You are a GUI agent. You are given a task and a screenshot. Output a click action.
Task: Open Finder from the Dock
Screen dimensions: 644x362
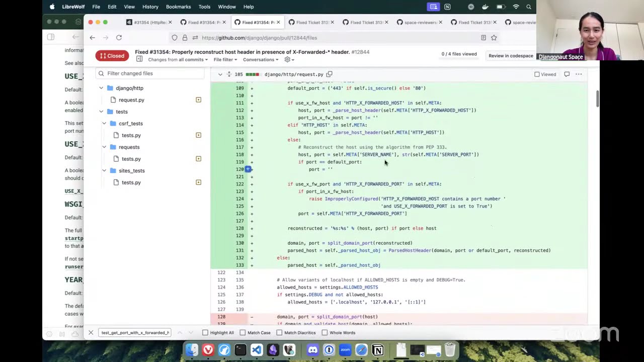tap(192, 349)
